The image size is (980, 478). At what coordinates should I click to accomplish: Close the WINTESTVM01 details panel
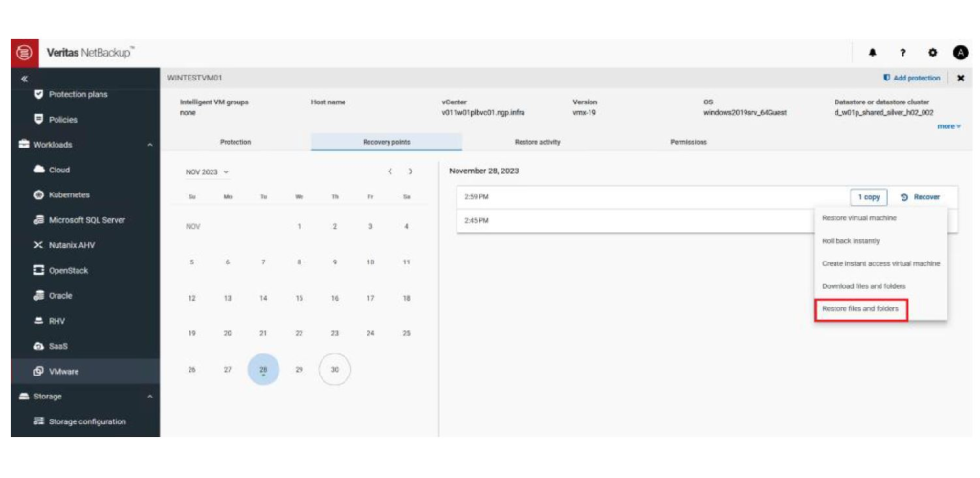961,79
